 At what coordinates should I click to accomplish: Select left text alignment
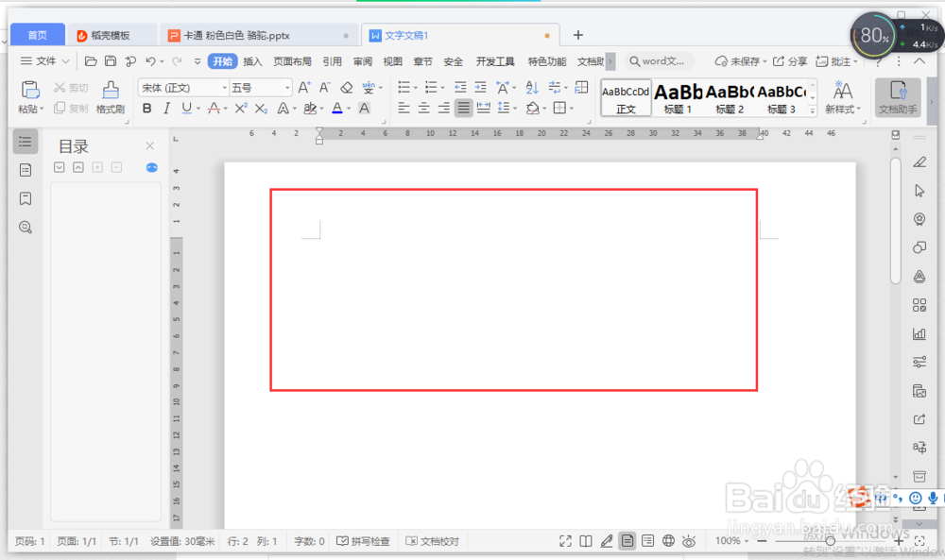(404, 109)
